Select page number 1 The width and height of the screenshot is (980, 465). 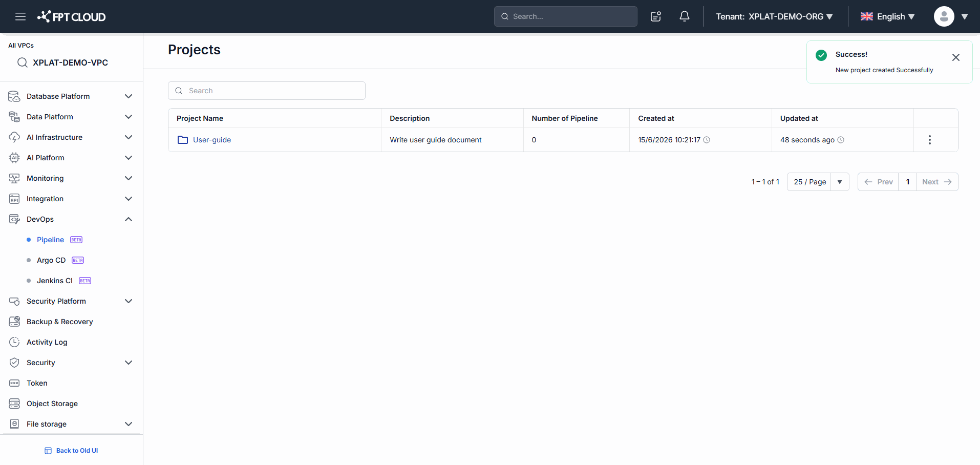click(908, 182)
